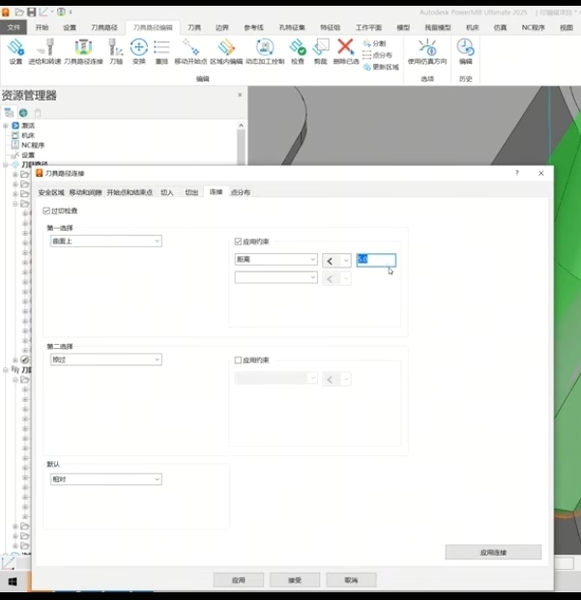The height and width of the screenshot is (600, 581).
Task: Click the distance value input field
Action: click(x=376, y=260)
